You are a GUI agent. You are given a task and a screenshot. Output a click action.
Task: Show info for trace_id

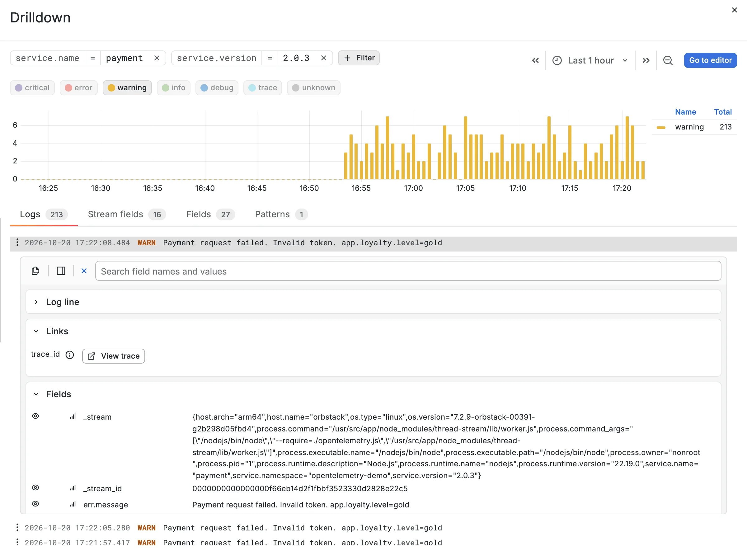(x=70, y=355)
